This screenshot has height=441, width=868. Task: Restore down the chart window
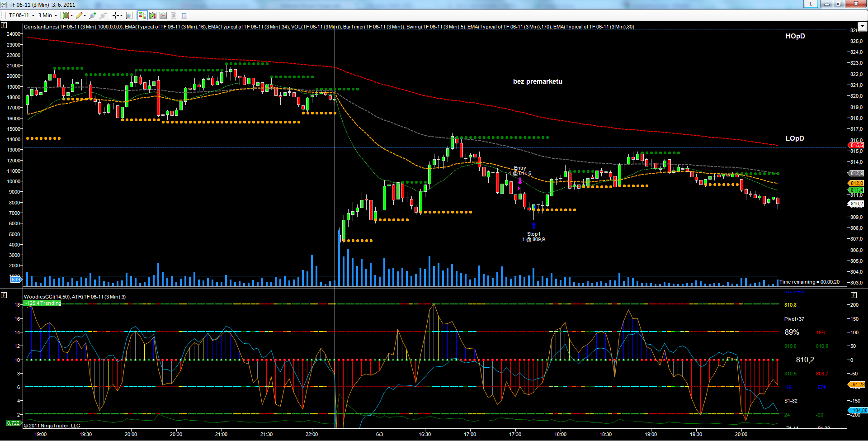pos(838,4)
